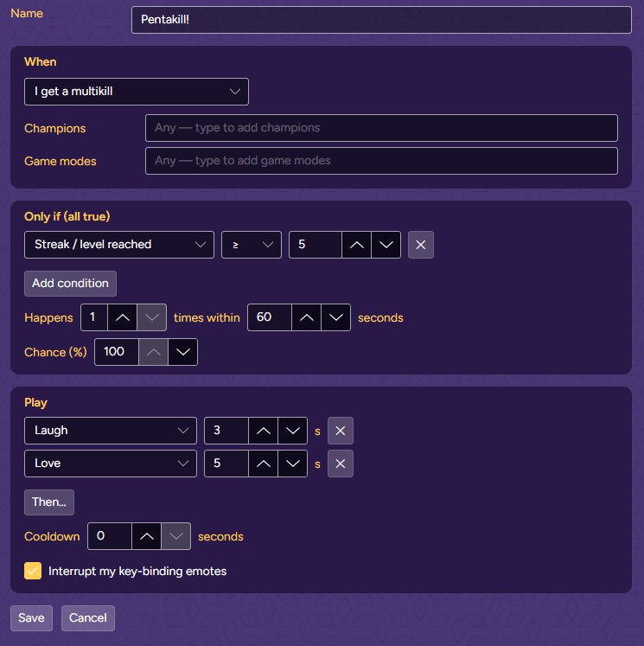
Task: Increase the Chance percentage
Action: (153, 352)
